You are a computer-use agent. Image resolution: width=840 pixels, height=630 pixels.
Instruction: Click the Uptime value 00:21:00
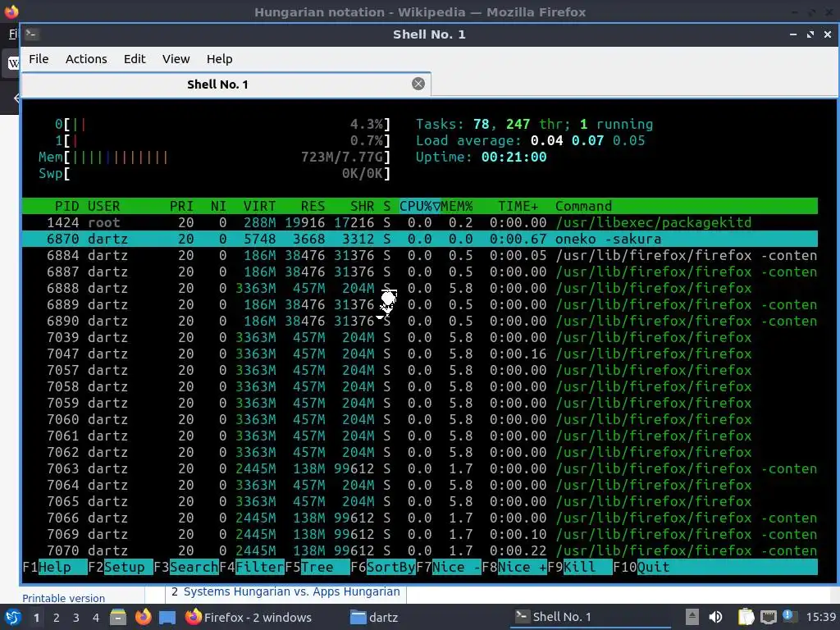(x=514, y=157)
